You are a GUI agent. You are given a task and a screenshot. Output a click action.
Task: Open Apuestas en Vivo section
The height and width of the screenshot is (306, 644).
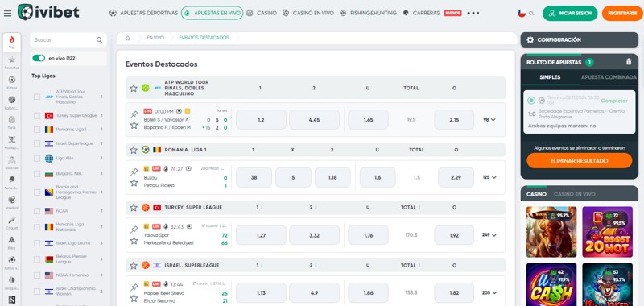tap(212, 13)
